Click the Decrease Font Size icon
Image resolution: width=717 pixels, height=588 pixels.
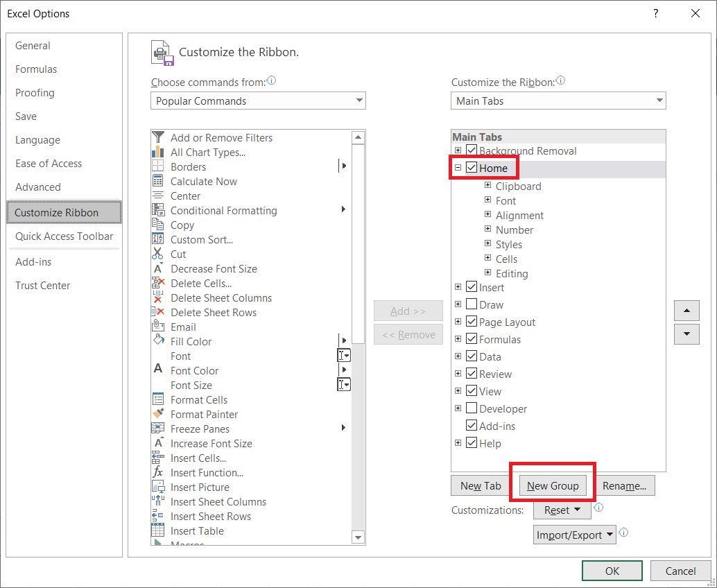click(158, 268)
